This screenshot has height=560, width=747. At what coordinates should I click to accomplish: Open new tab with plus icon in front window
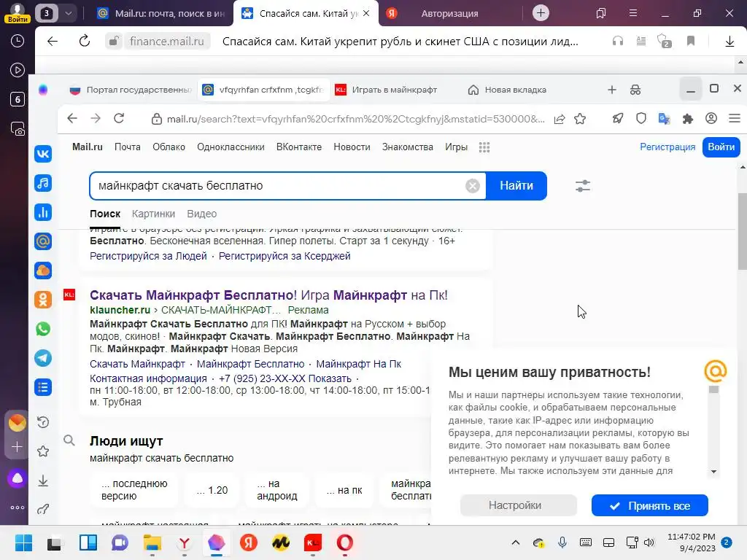tap(612, 90)
